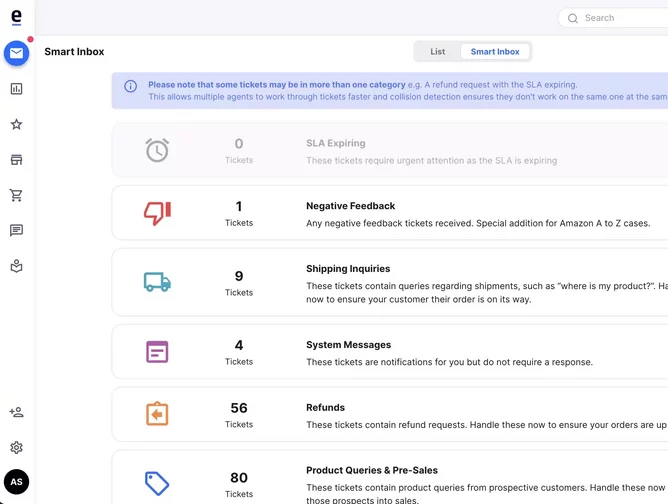The height and width of the screenshot is (504, 668).
Task: Click the 0 count in SLA Expiring
Action: pos(239,144)
